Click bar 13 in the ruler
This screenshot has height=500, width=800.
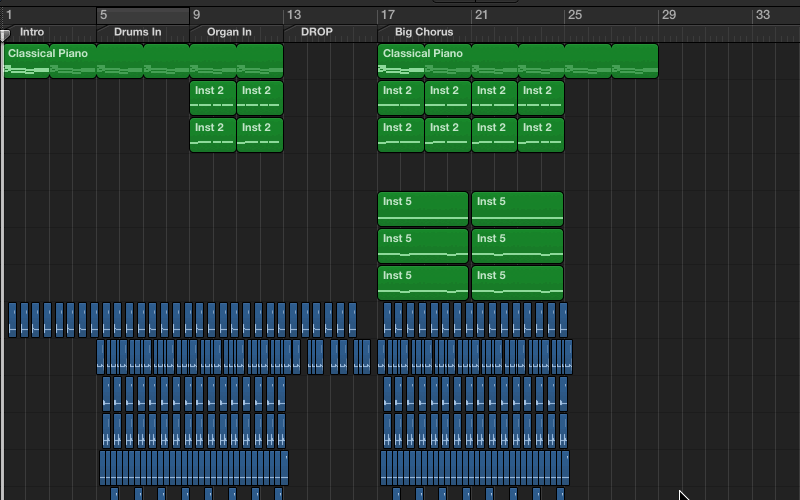click(x=293, y=15)
